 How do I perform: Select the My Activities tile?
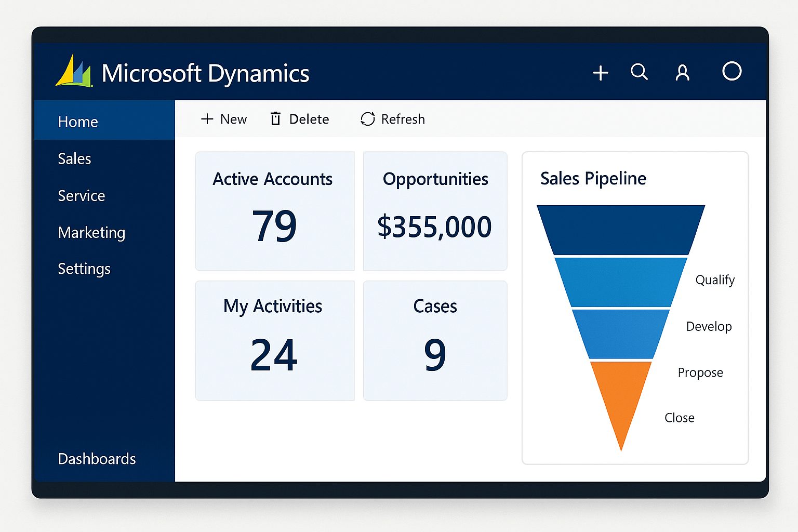tap(274, 340)
